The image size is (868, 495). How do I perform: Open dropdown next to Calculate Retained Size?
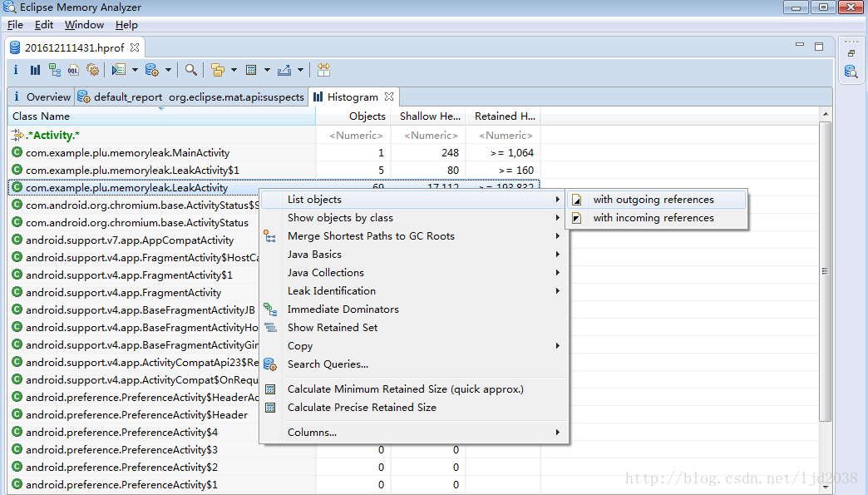pos(267,70)
